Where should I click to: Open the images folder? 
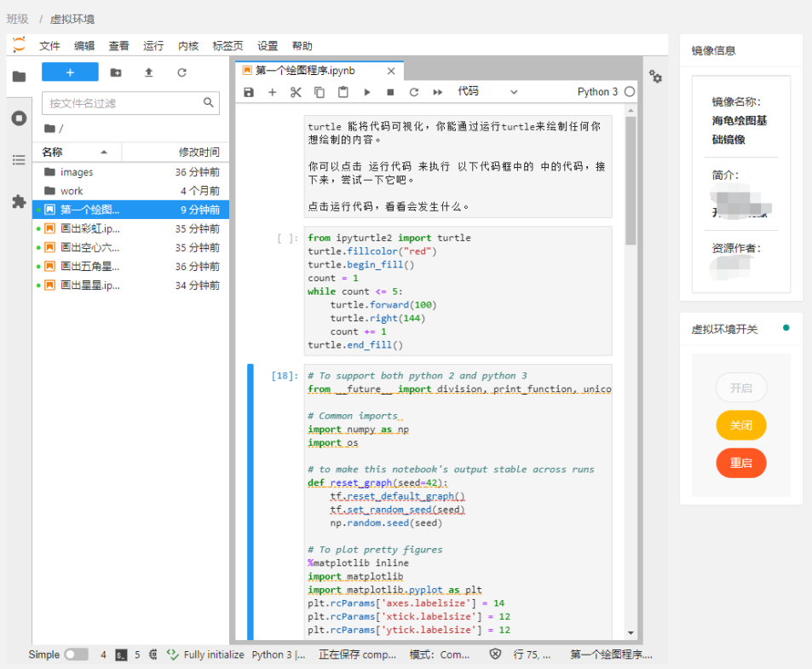coord(77,172)
